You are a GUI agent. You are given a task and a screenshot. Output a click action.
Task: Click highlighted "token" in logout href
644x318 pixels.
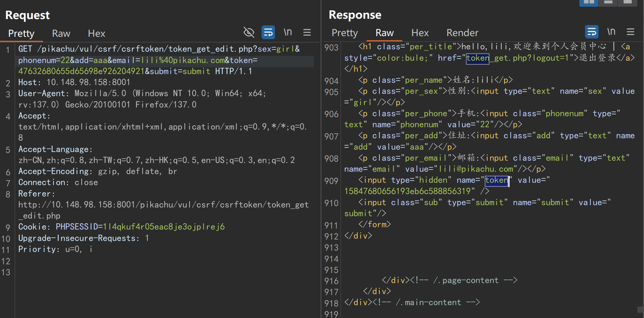pyautogui.click(x=478, y=58)
